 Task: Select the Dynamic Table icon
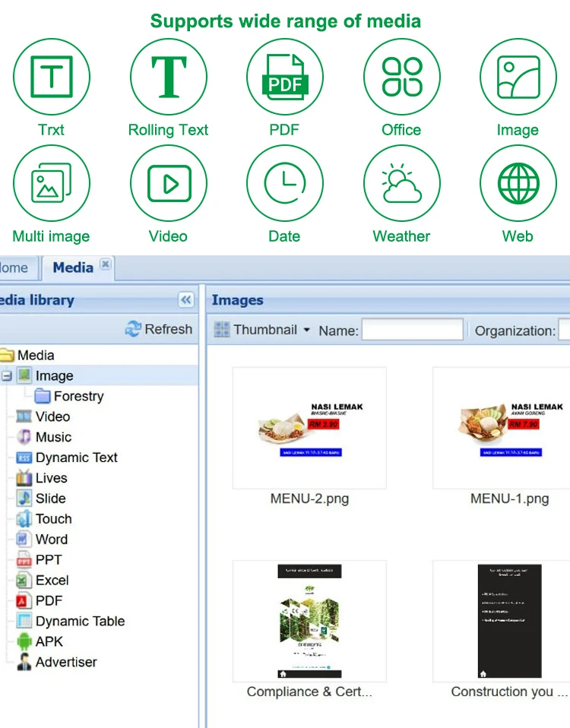[24, 621]
